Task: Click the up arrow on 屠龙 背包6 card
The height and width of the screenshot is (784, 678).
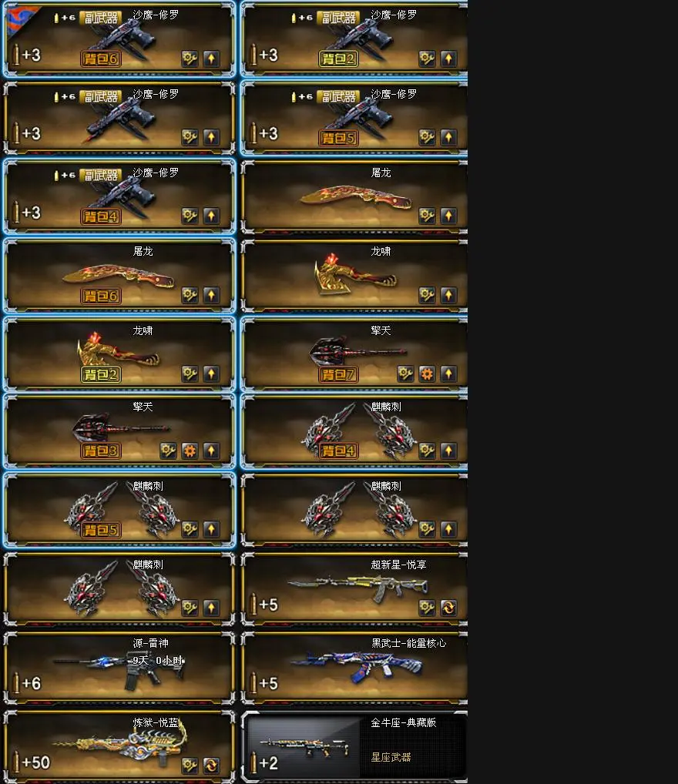Action: click(x=211, y=295)
